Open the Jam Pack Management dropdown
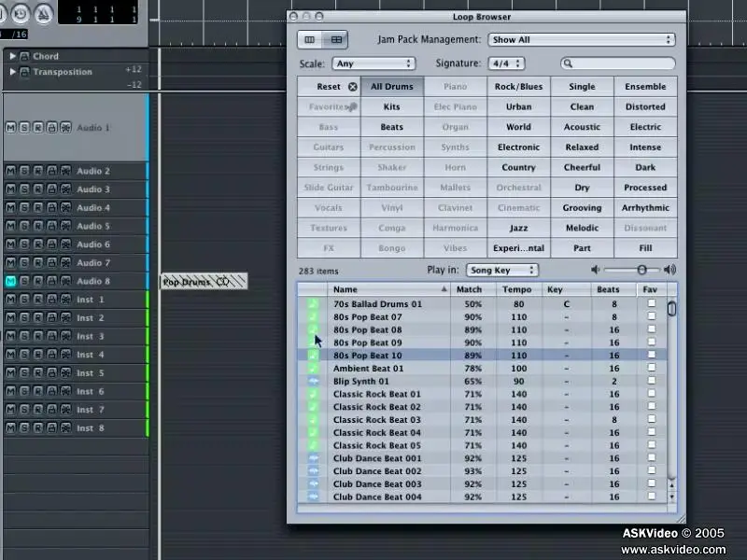This screenshot has height=560, width=747. (582, 39)
